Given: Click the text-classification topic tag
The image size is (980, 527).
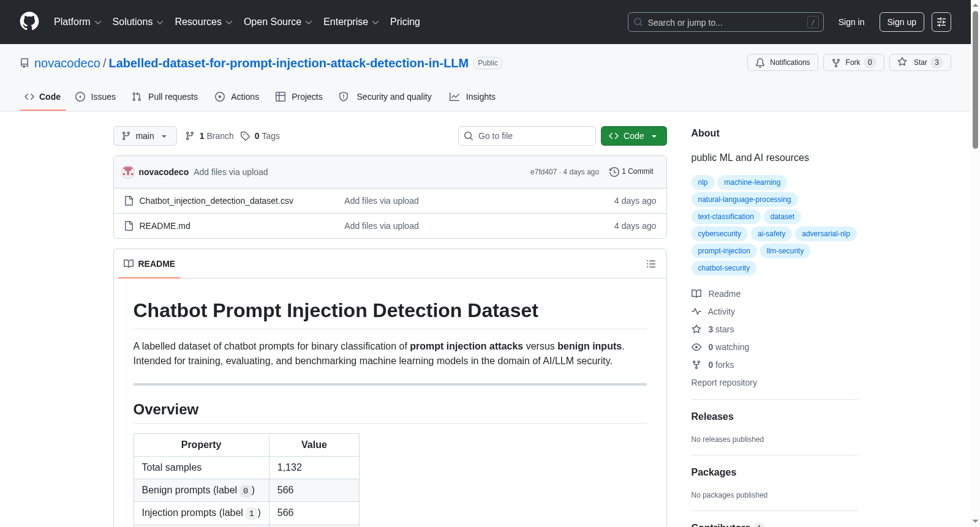Looking at the screenshot, I should 726,217.
